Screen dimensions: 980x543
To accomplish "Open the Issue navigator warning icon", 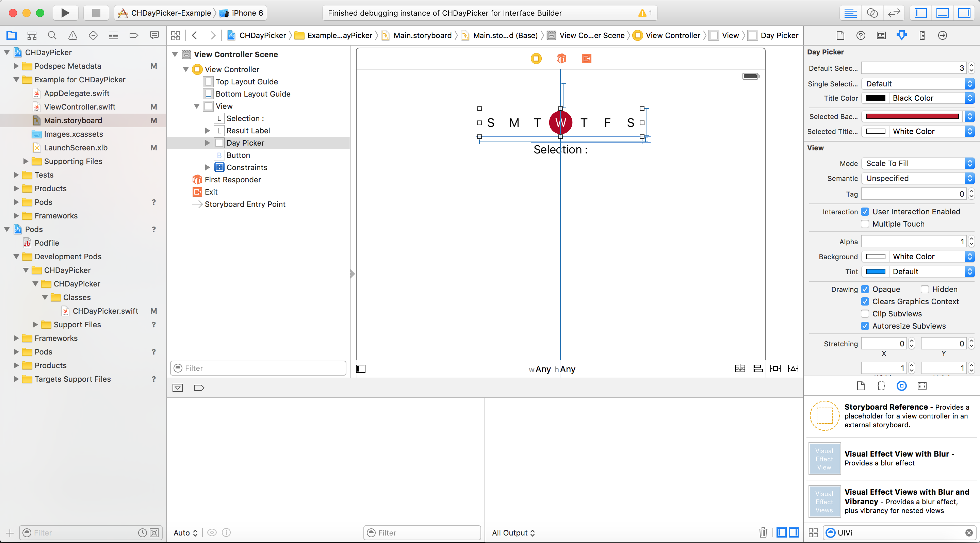I will (x=73, y=35).
